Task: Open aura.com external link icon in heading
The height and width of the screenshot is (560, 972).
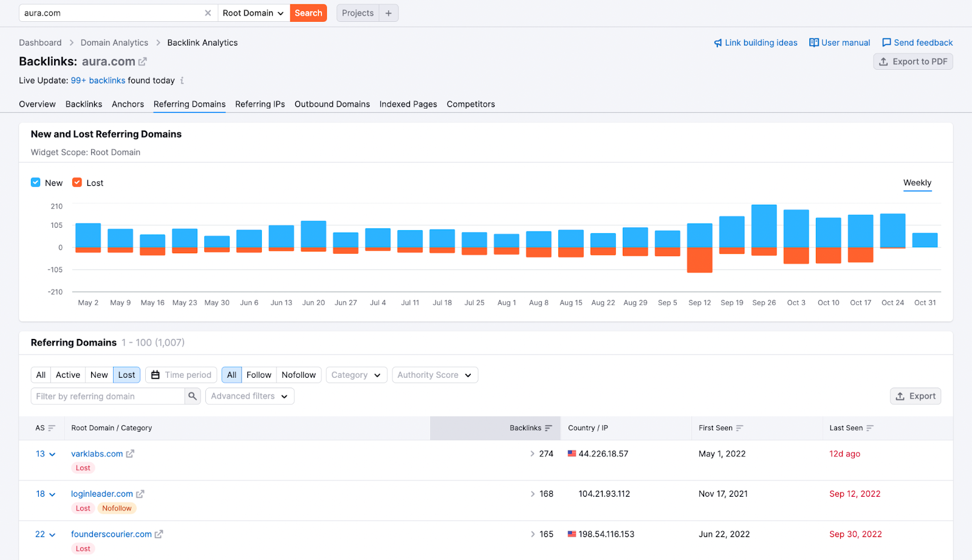Action: click(x=143, y=61)
